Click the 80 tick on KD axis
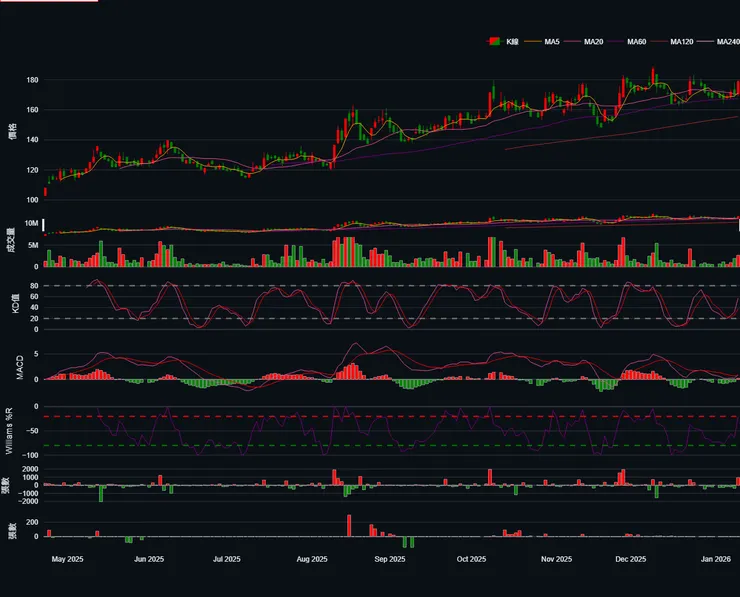This screenshot has width=740, height=597. click(x=34, y=286)
